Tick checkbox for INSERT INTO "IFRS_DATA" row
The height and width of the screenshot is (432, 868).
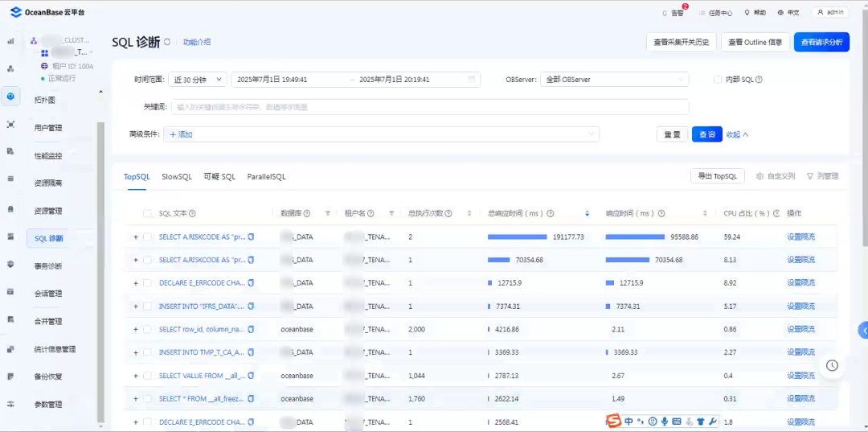click(147, 306)
